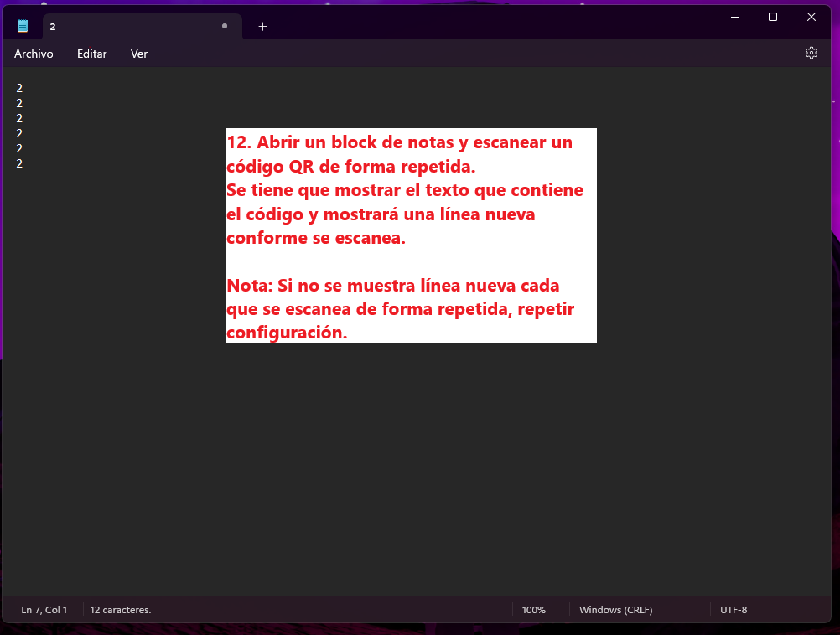Add a new tab with the plus icon
840x635 pixels.
(x=262, y=27)
